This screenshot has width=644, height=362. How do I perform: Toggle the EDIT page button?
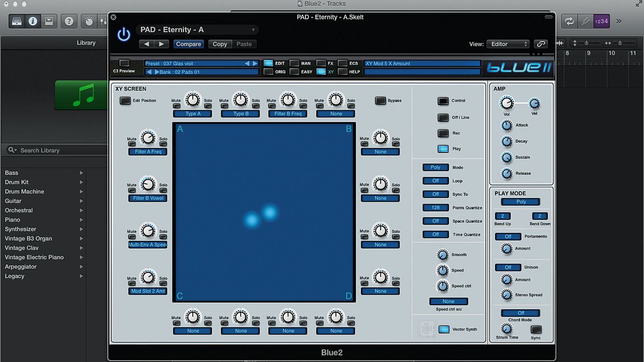[x=268, y=63]
